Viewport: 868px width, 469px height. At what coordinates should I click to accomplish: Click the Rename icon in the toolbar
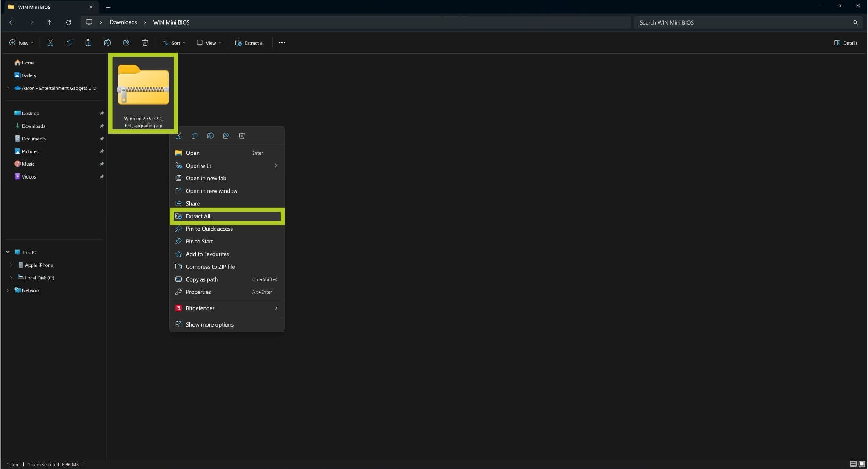pos(107,43)
